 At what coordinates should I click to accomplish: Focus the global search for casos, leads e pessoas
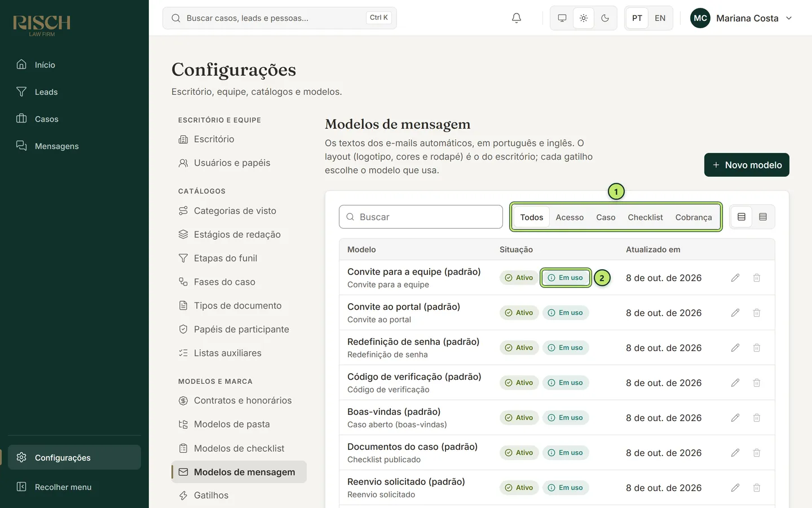[x=280, y=18]
